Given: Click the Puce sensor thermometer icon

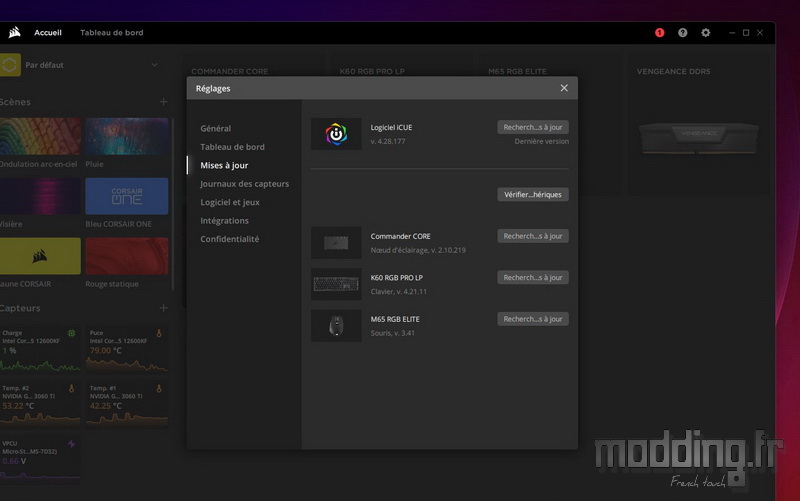Looking at the screenshot, I should click(159, 333).
